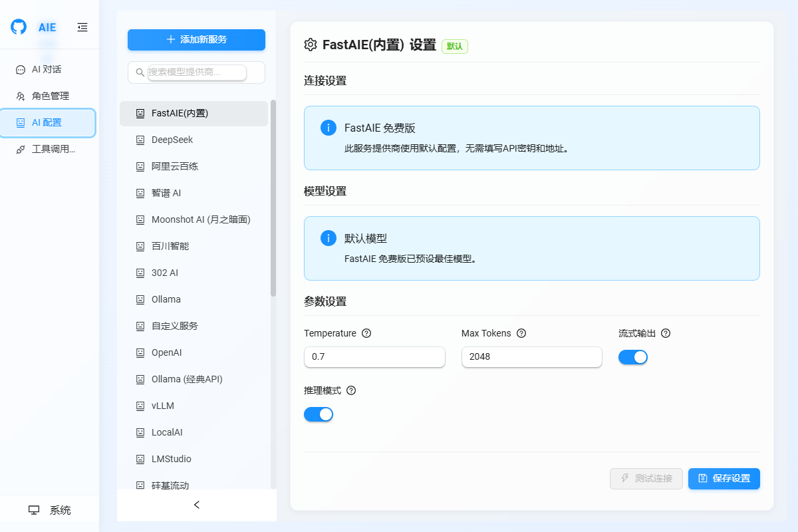
Task: Click the GitHub logo icon
Action: click(x=19, y=27)
